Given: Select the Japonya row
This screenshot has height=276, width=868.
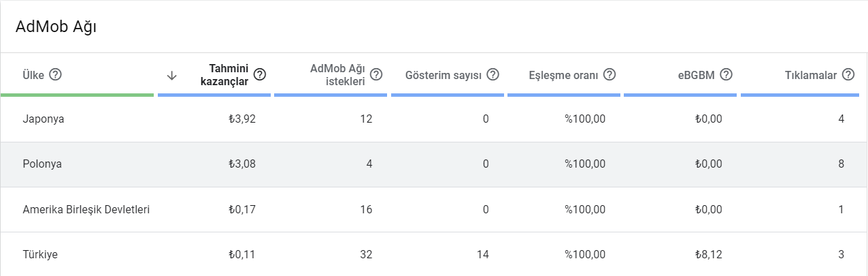Looking at the screenshot, I should (434, 119).
